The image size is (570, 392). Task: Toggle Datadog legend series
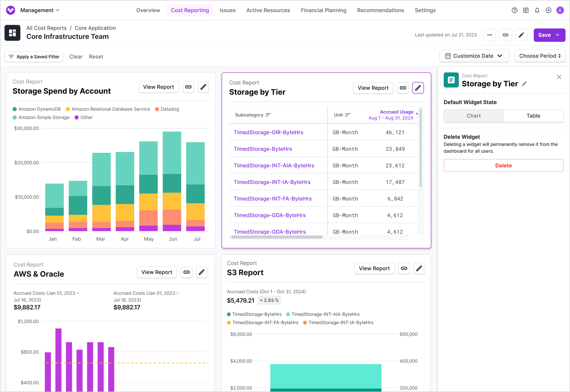(x=167, y=109)
